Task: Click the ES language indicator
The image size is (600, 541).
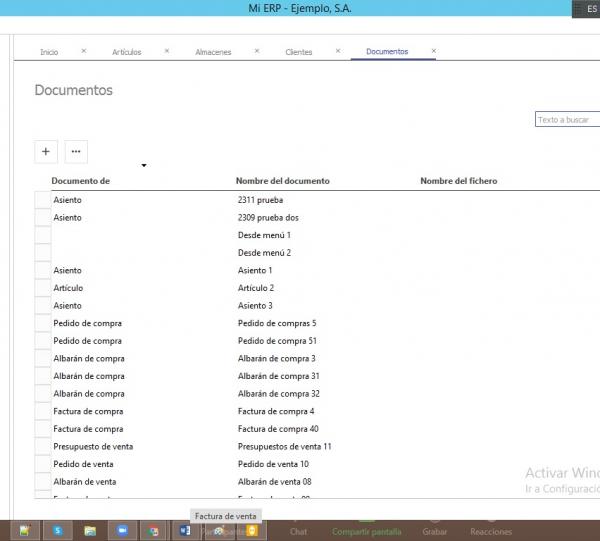Action: coord(592,9)
